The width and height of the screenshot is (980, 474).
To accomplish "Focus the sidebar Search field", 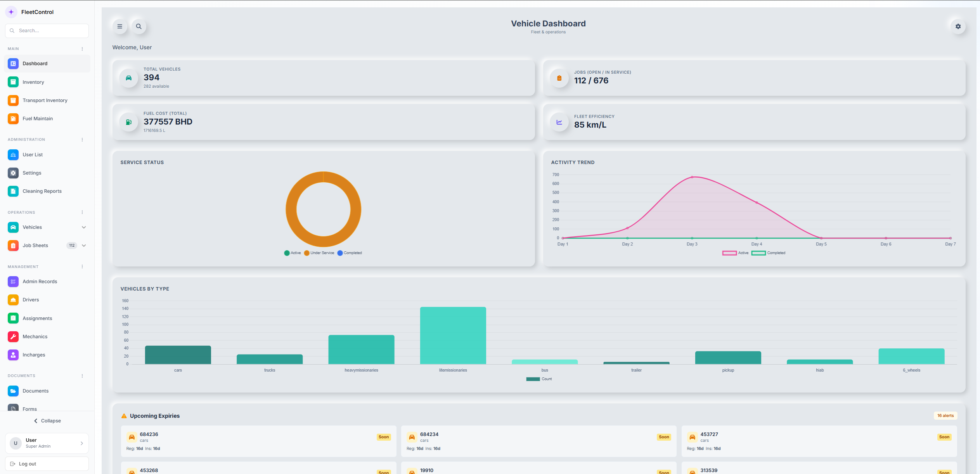I will pos(47,31).
